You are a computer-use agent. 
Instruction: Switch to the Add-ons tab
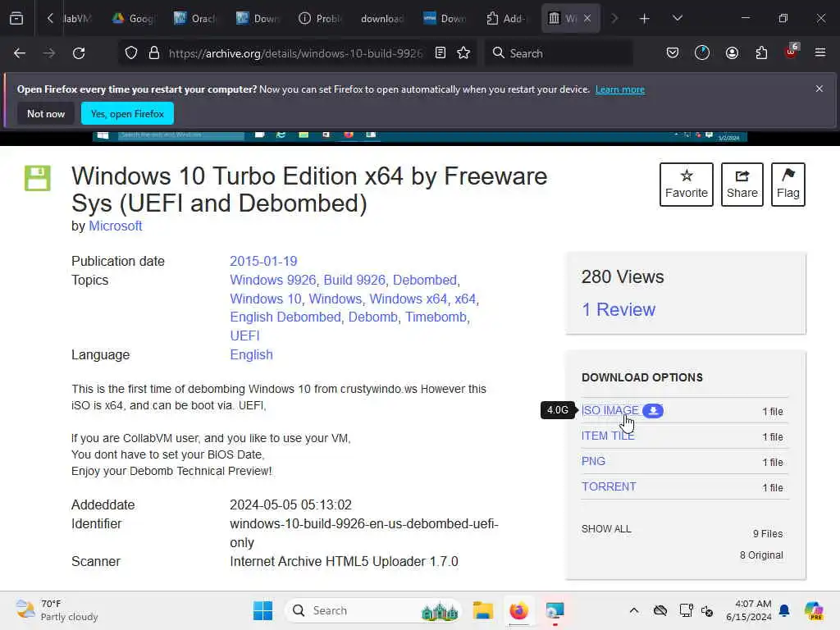pos(506,19)
